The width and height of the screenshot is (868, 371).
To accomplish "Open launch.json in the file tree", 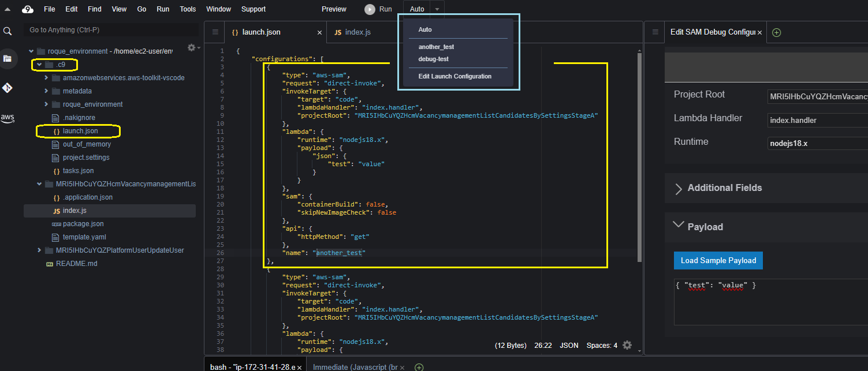I will tap(80, 131).
